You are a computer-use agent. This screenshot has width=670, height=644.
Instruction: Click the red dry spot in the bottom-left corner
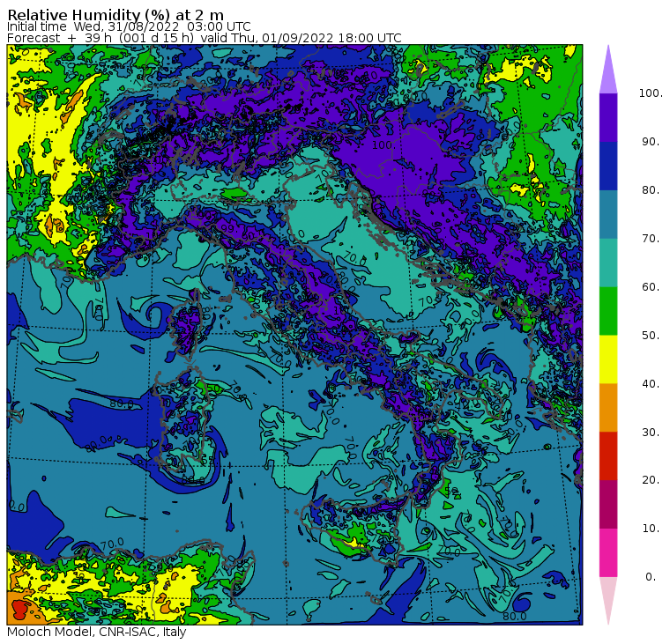tap(19, 609)
